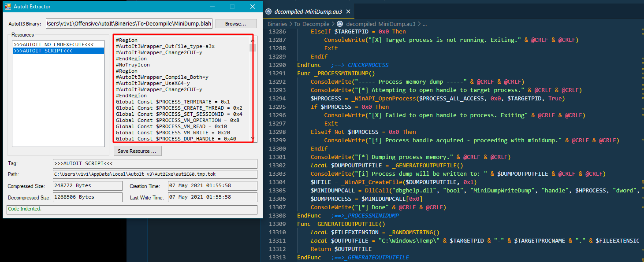Click the script preview scroll-down arrow

coord(253,139)
